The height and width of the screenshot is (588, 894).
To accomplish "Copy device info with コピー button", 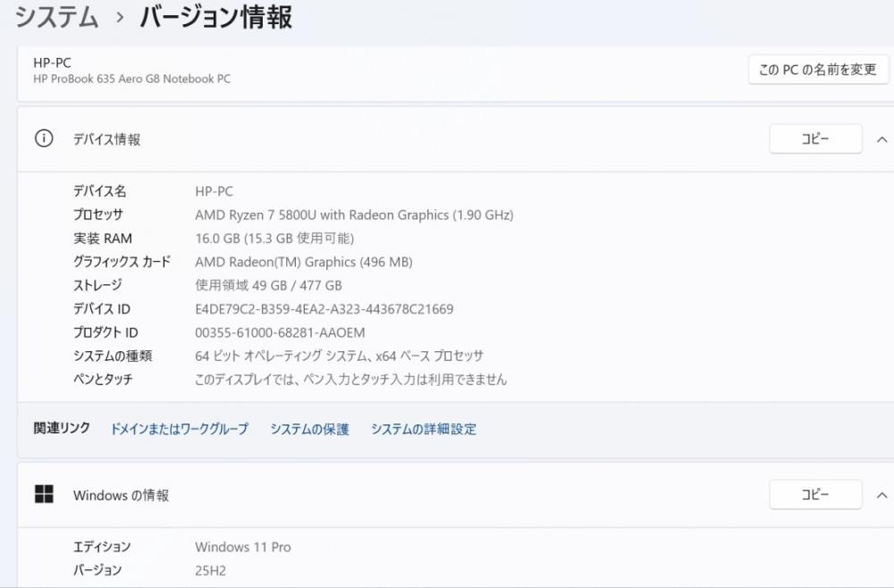I will (815, 139).
